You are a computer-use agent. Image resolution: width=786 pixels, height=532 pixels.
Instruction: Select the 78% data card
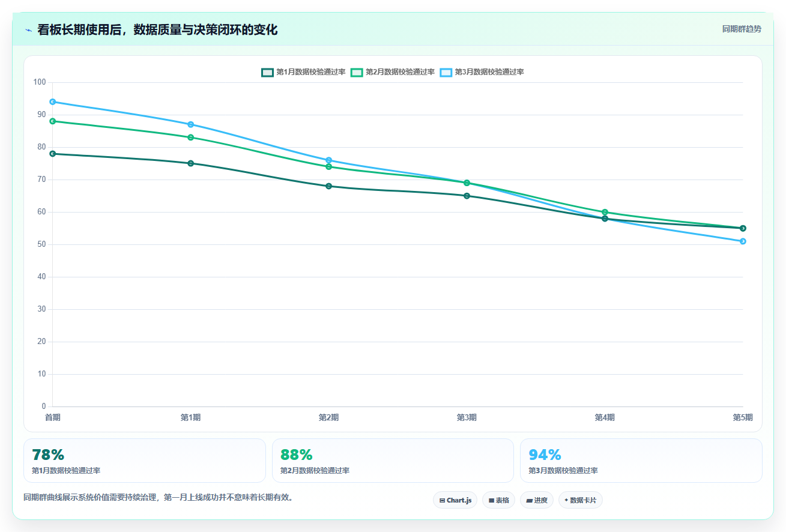pos(144,461)
